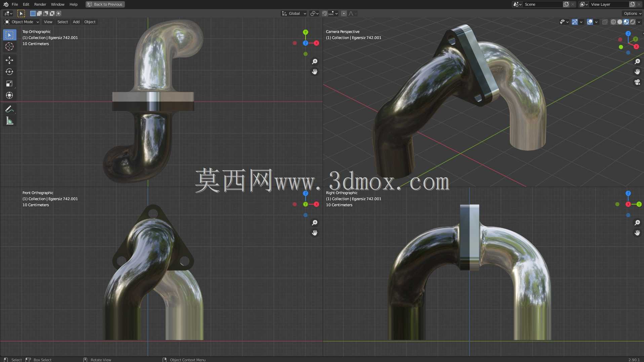The height and width of the screenshot is (362, 644).
Task: Open the editor type dropdown in the header
Action: click(x=8, y=13)
